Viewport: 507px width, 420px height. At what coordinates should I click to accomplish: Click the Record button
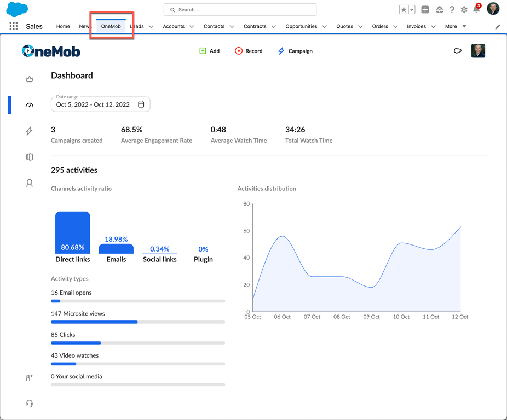click(249, 51)
